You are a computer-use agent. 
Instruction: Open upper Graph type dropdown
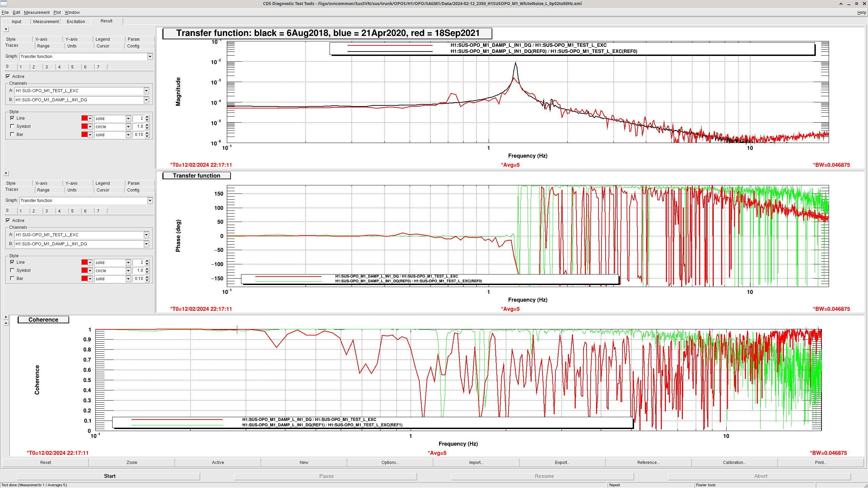[x=150, y=57]
